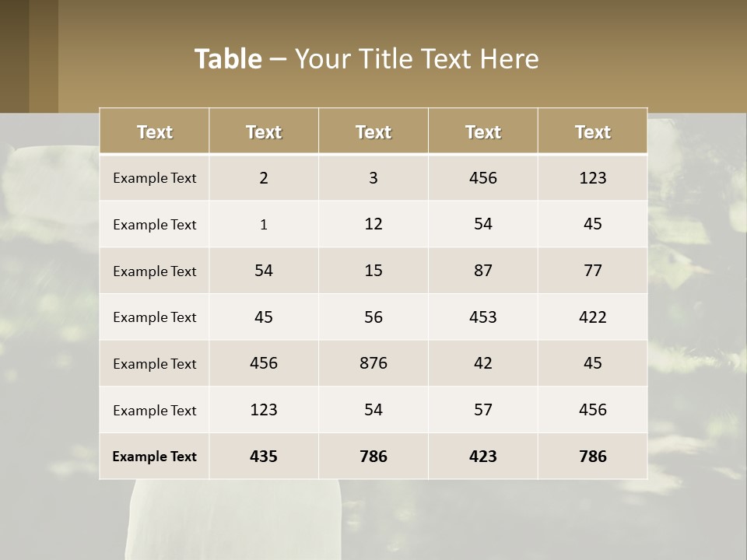Click the cell containing 87
This screenshot has height=560, width=747.
click(483, 270)
